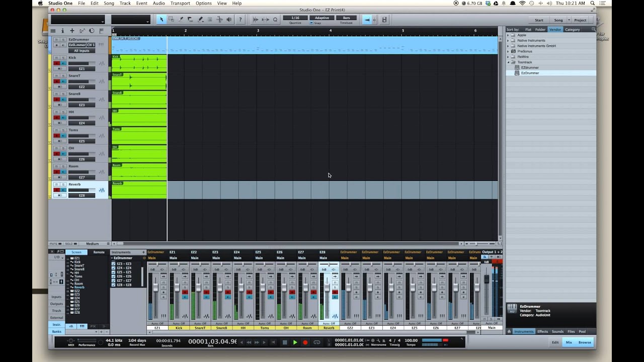Open the marker track flag icon

point(101,31)
